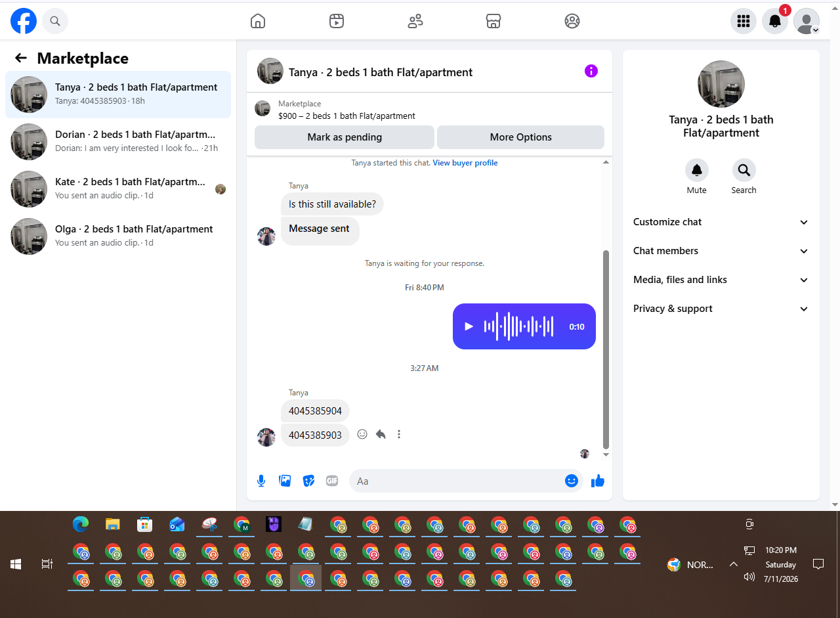Click the chat scrollbar up arrow

[x=606, y=162]
